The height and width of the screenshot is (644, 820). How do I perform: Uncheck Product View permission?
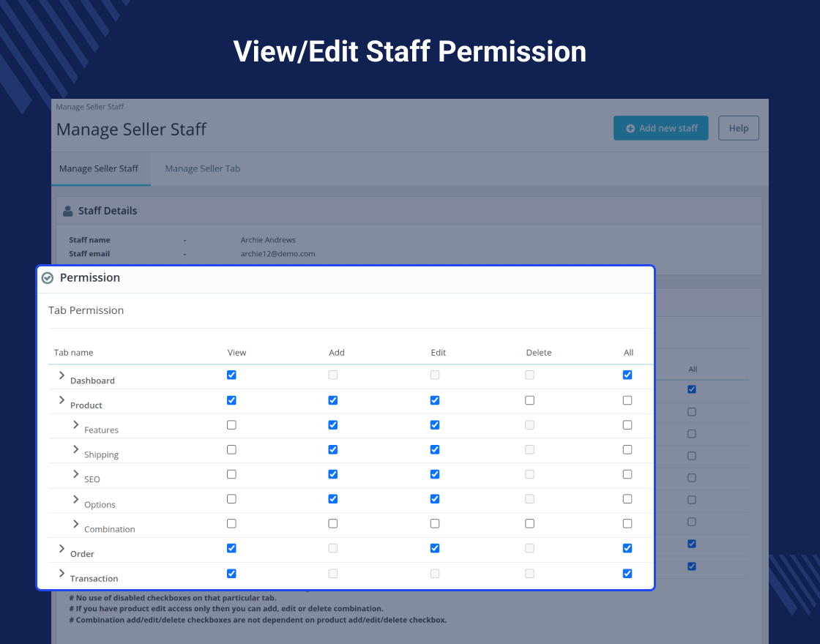[231, 400]
